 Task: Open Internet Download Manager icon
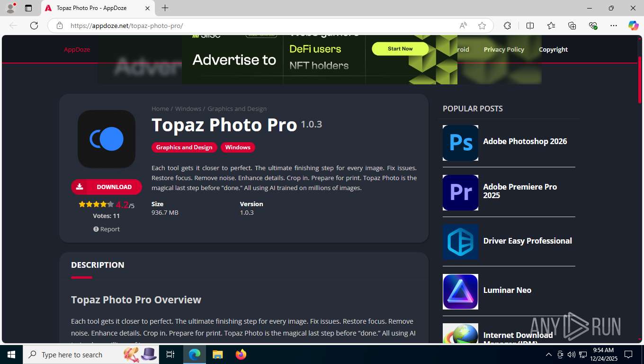(460, 333)
